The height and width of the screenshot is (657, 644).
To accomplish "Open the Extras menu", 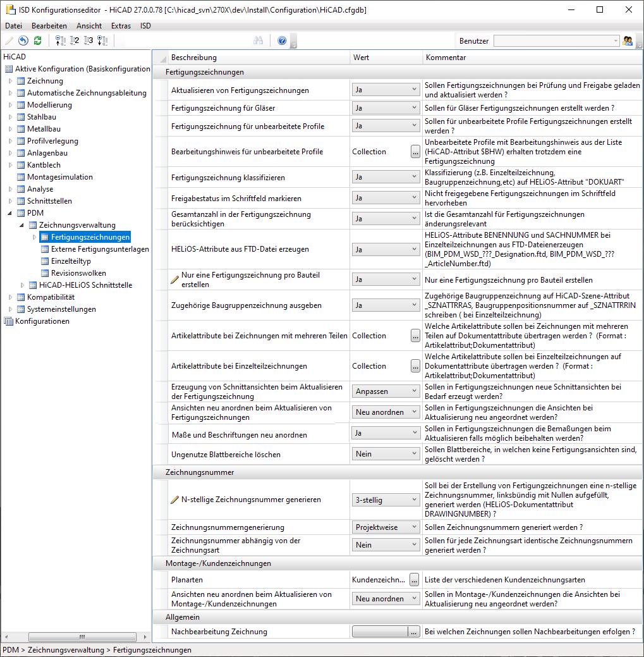I will click(x=121, y=26).
